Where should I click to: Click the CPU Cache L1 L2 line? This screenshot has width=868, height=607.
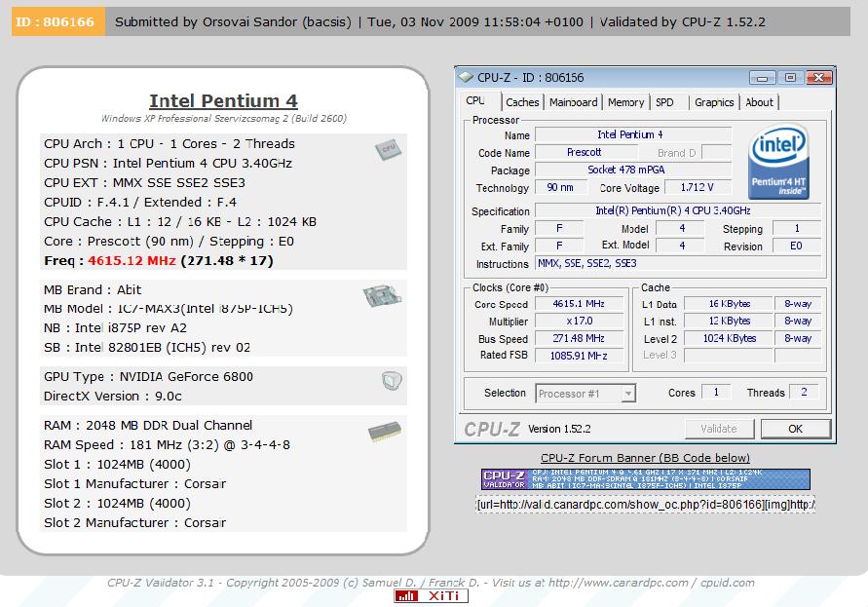pyautogui.click(x=180, y=222)
